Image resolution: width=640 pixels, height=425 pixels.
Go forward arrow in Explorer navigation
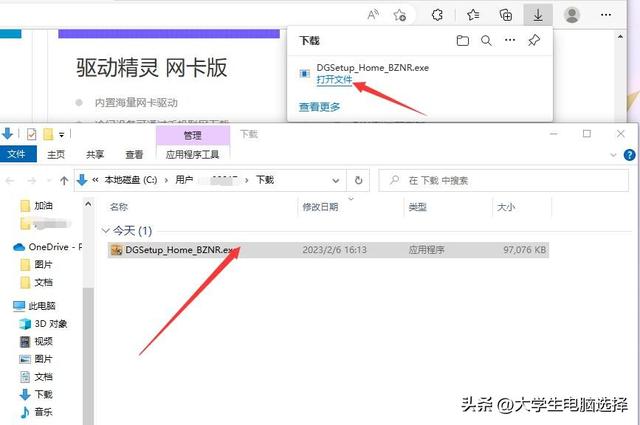pos(31,180)
